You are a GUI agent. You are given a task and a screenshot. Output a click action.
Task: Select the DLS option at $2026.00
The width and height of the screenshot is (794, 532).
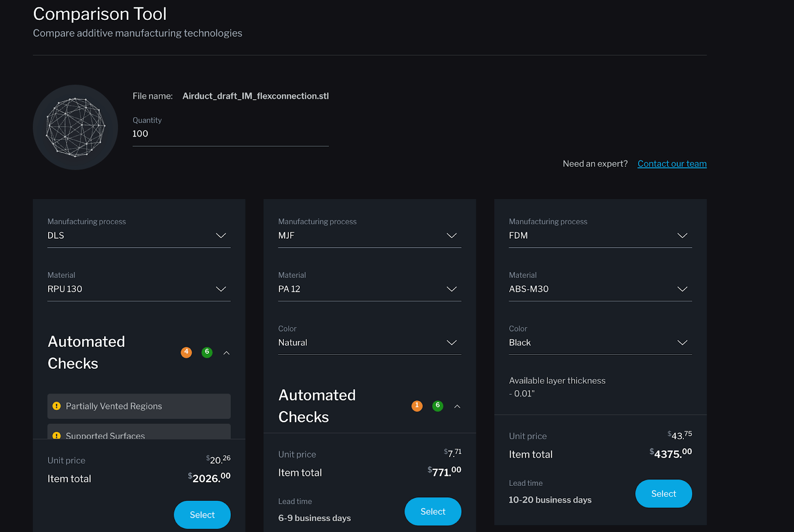tap(202, 515)
